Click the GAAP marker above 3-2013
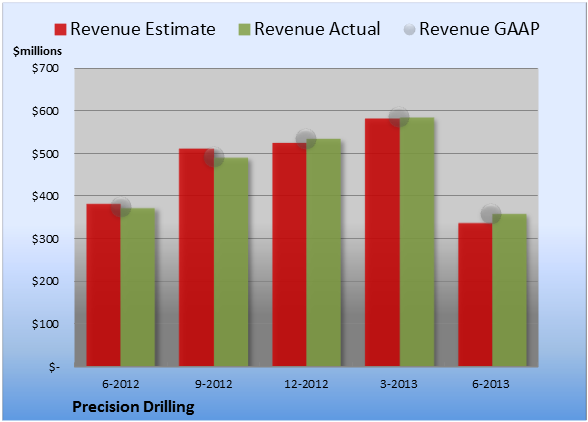 399,117
